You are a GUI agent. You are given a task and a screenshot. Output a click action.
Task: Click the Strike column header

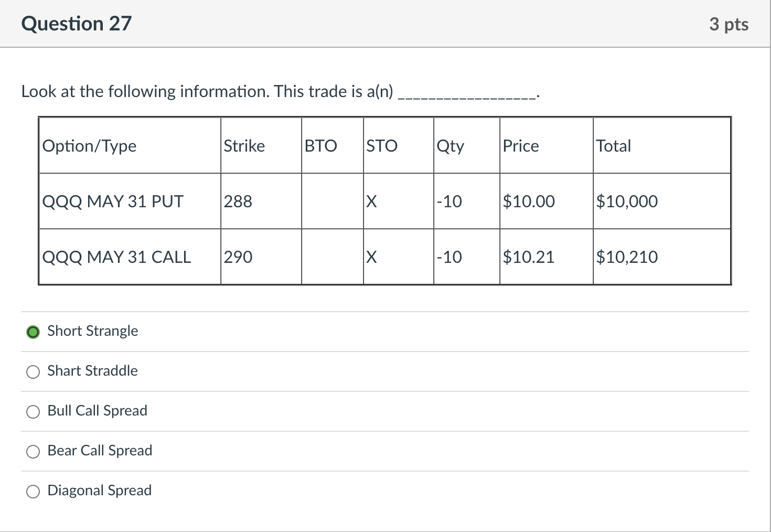click(244, 146)
